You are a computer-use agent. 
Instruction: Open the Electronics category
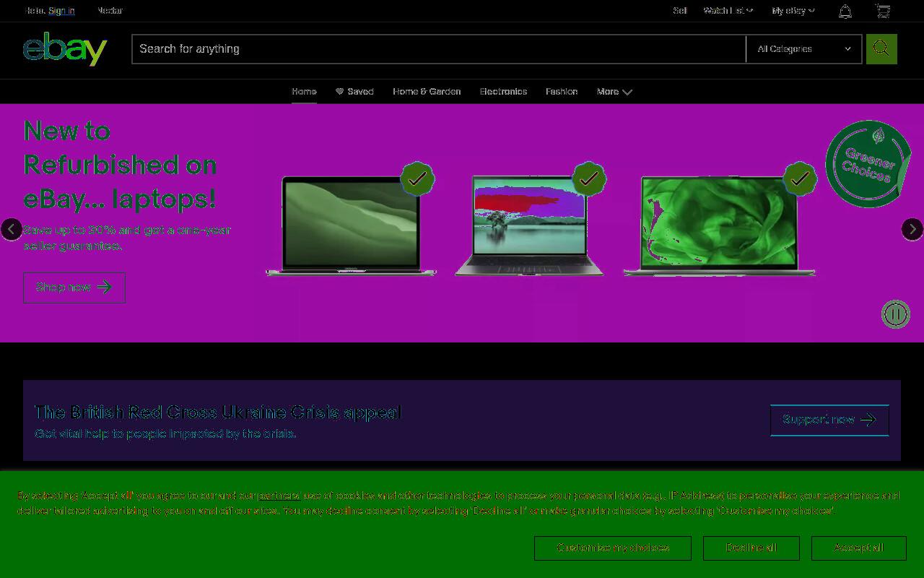(x=503, y=92)
